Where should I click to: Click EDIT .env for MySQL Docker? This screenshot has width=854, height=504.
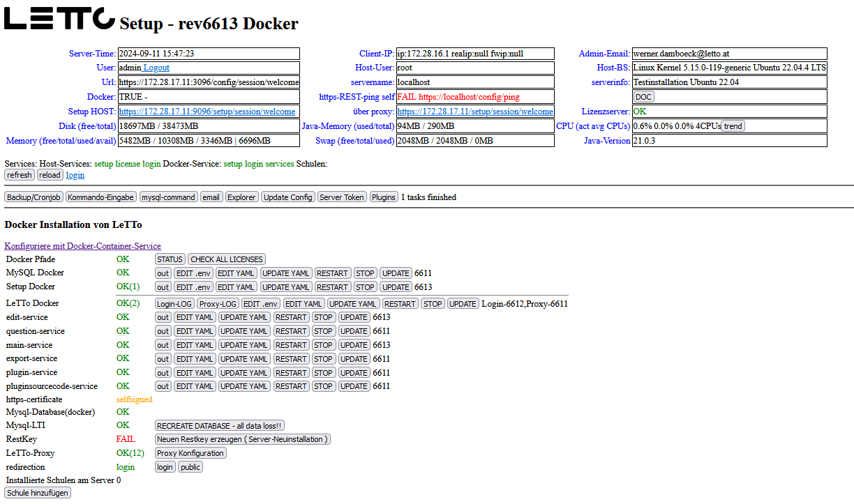[x=193, y=273]
